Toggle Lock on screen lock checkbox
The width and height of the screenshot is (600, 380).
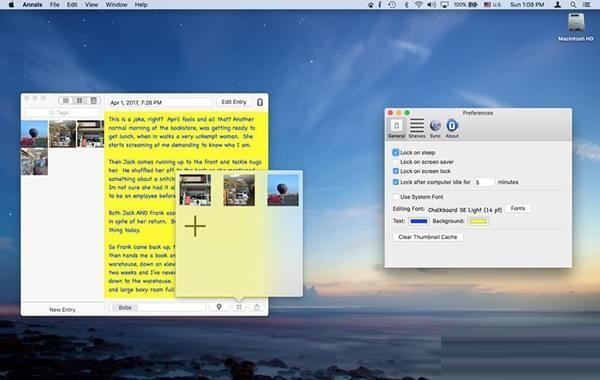[396, 171]
